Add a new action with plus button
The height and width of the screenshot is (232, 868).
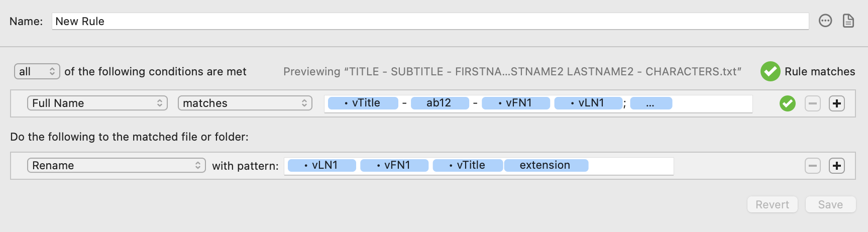click(x=837, y=166)
